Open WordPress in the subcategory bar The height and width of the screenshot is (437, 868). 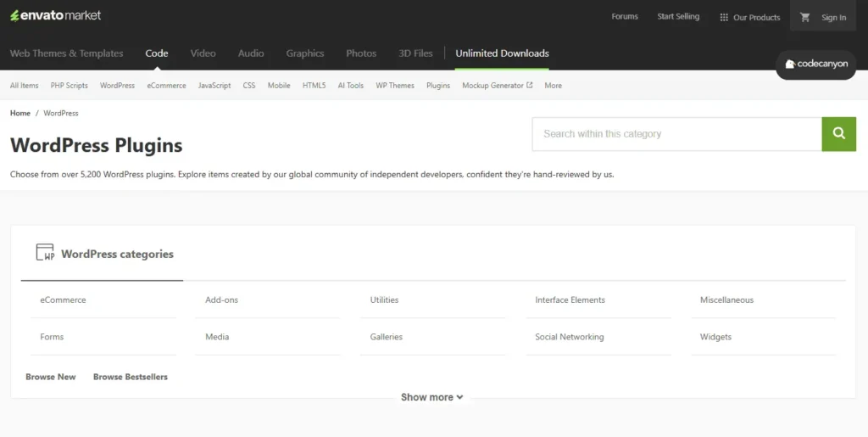117,86
